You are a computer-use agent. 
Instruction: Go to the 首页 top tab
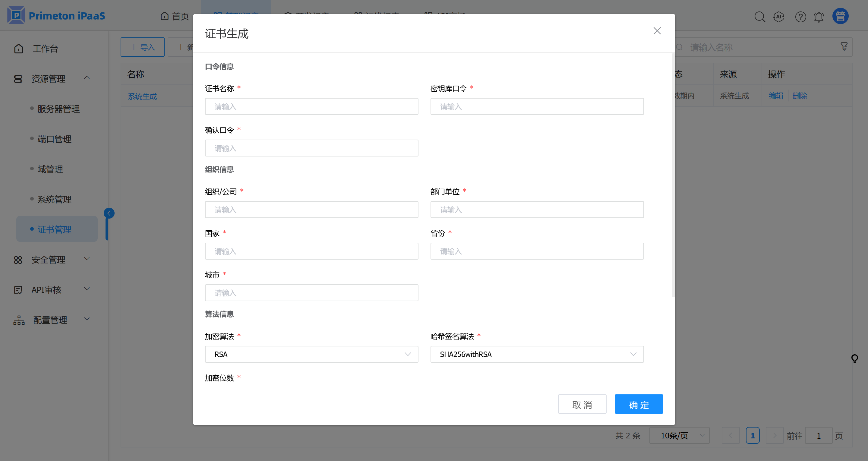[175, 16]
